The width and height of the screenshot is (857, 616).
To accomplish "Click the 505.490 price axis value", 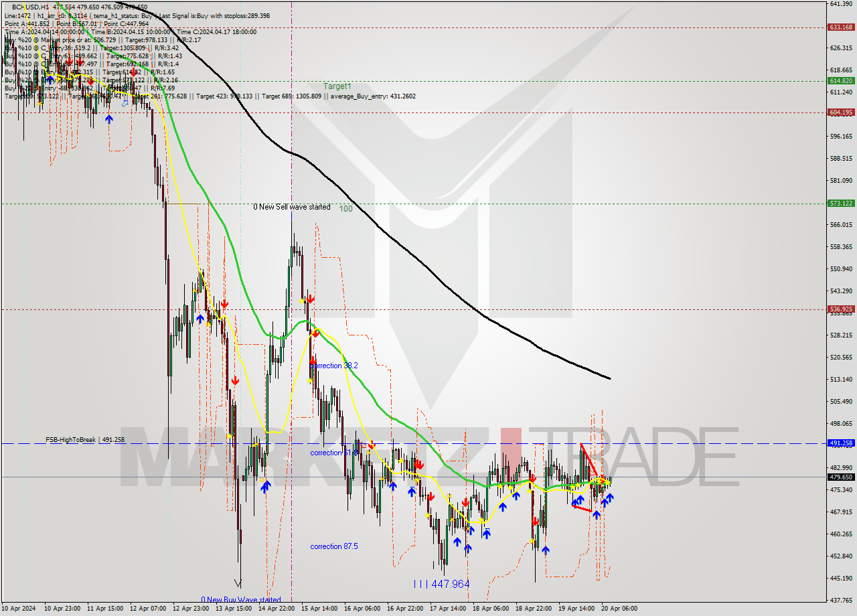I will coord(841,402).
